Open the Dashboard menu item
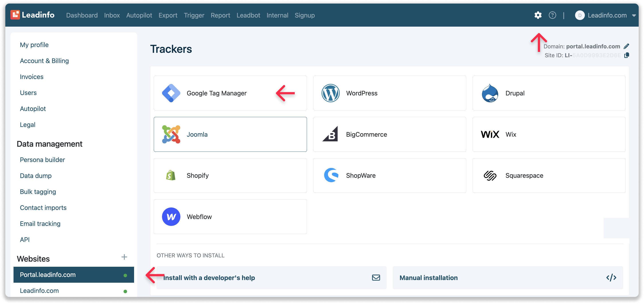The width and height of the screenshot is (644, 304). click(x=82, y=15)
